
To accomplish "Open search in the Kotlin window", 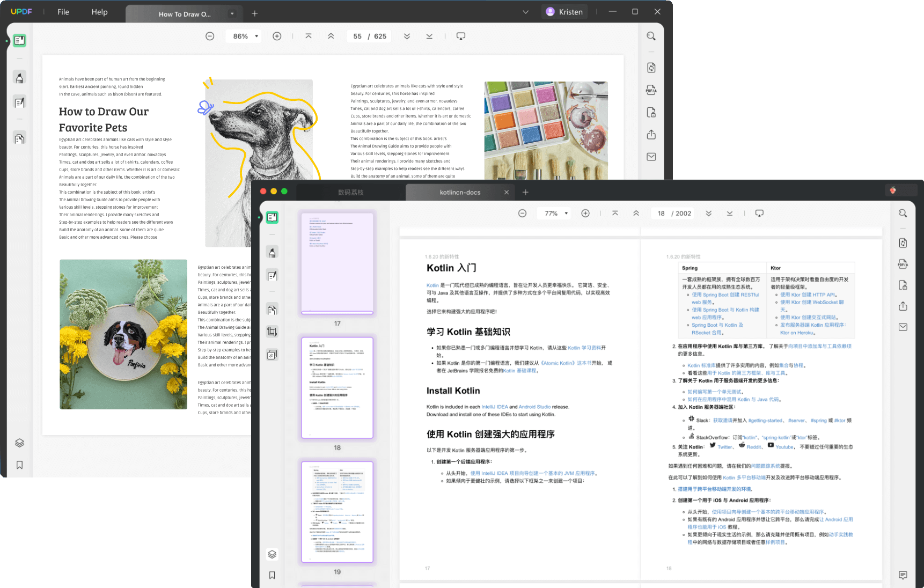I will 903,214.
